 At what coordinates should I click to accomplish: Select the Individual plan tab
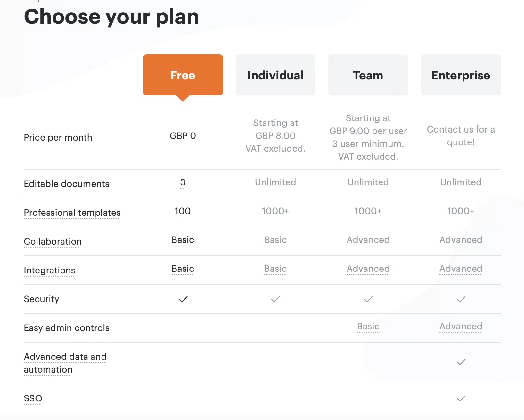275,75
